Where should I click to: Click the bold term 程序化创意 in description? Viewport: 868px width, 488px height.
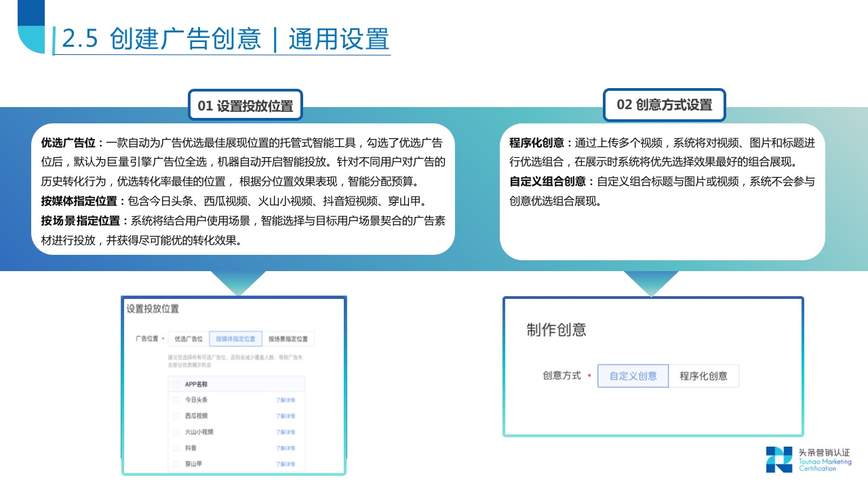tap(537, 143)
